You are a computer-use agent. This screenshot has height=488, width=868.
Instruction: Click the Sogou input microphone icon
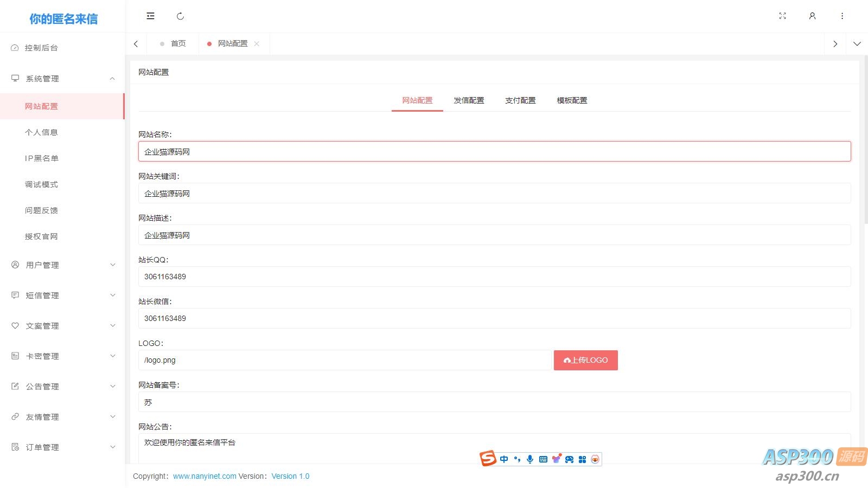(530, 459)
